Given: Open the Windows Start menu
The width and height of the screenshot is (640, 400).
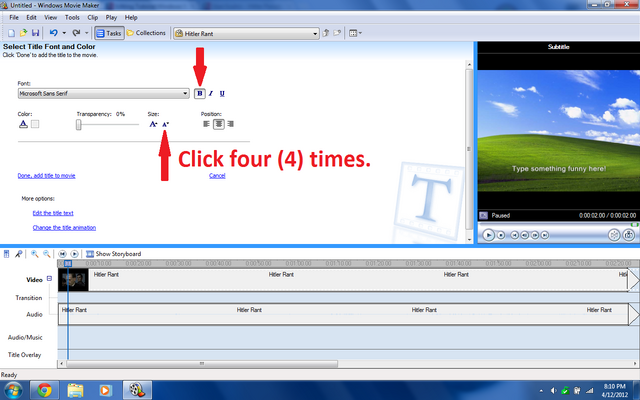Looking at the screenshot, I should [x=13, y=390].
